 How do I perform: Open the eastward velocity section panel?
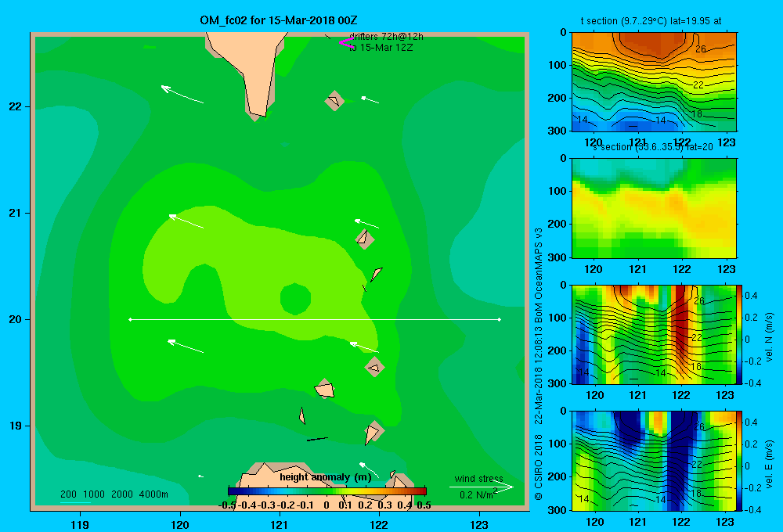coord(654,460)
